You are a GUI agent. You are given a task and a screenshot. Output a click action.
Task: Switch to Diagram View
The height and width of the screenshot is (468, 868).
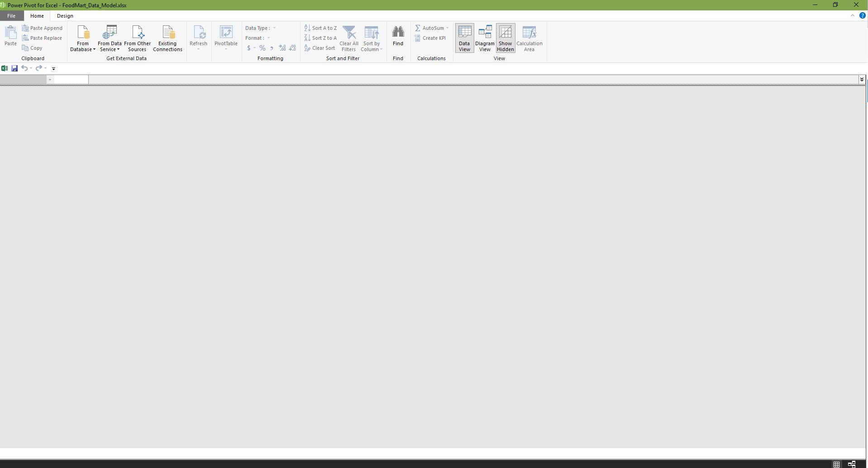(x=485, y=38)
